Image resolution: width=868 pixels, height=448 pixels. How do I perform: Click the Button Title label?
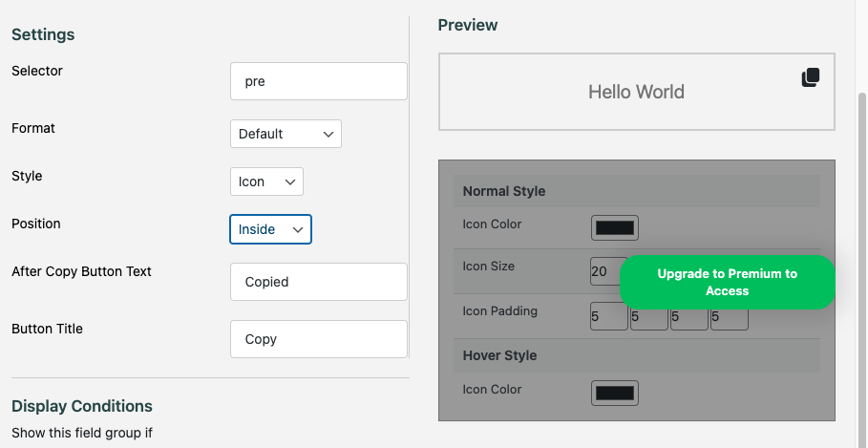[x=47, y=329]
